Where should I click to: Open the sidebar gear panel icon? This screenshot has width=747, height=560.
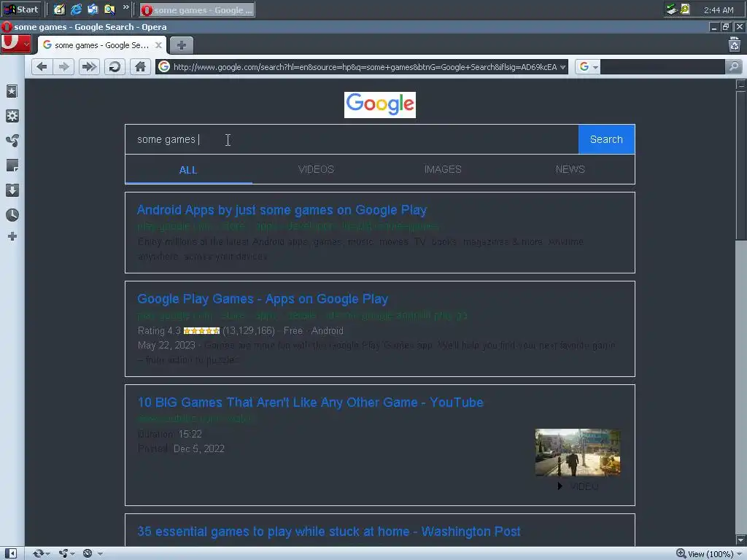12,116
